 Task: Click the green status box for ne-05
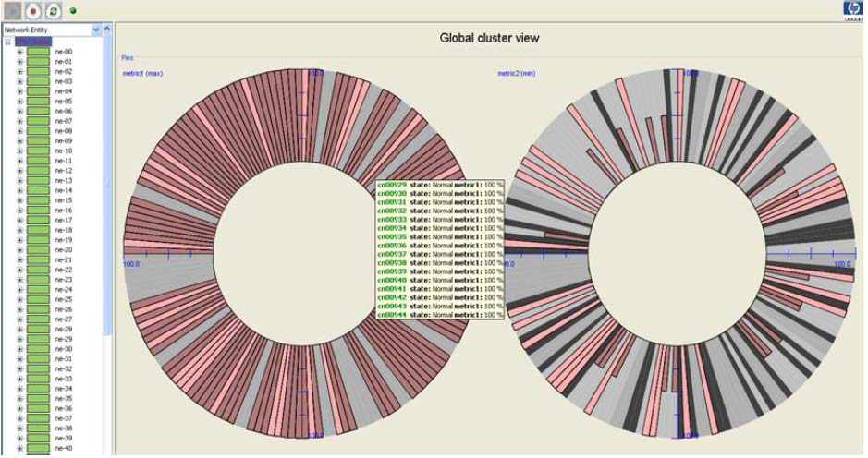[38, 102]
